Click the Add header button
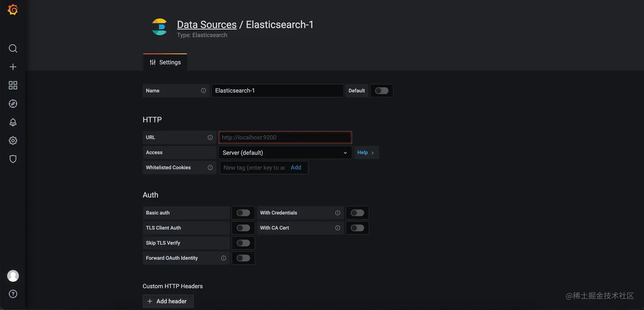Image resolution: width=644 pixels, height=310 pixels. click(x=168, y=301)
